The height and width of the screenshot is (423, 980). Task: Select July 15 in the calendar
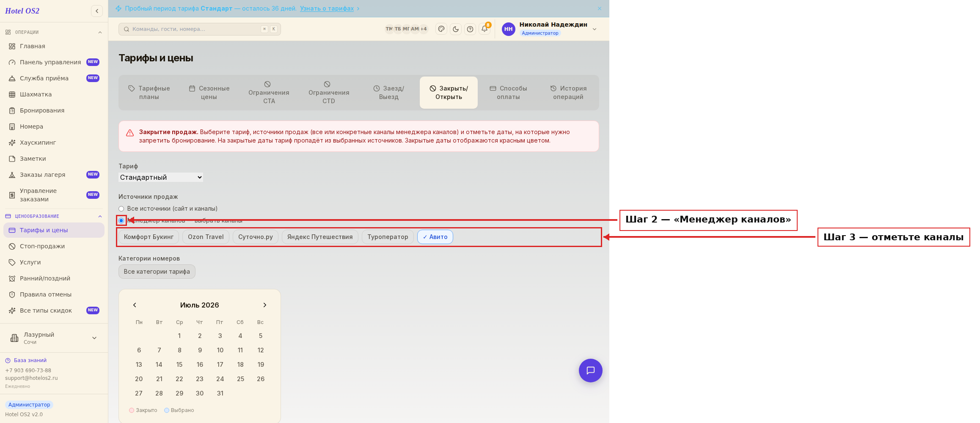pyautogui.click(x=179, y=365)
